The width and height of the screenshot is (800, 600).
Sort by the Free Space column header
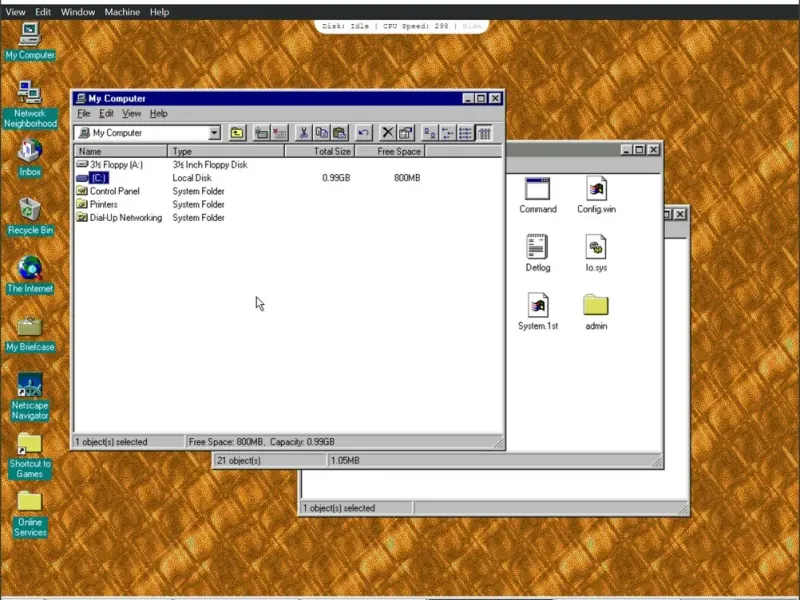click(x=390, y=152)
